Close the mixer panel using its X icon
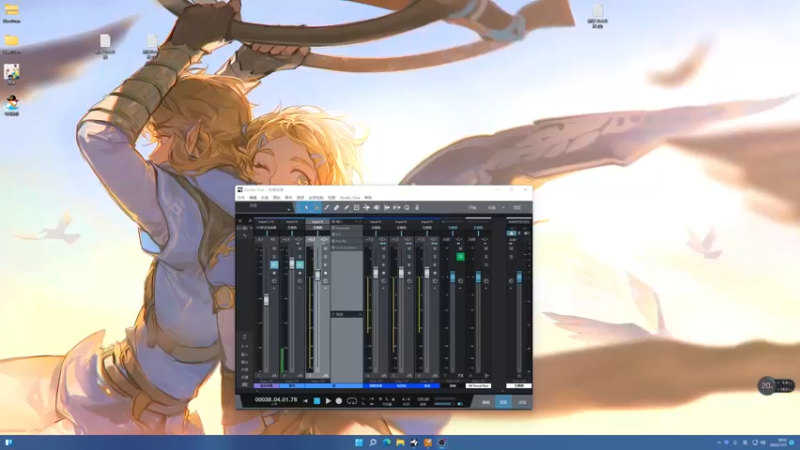The image size is (800, 450). 240,221
